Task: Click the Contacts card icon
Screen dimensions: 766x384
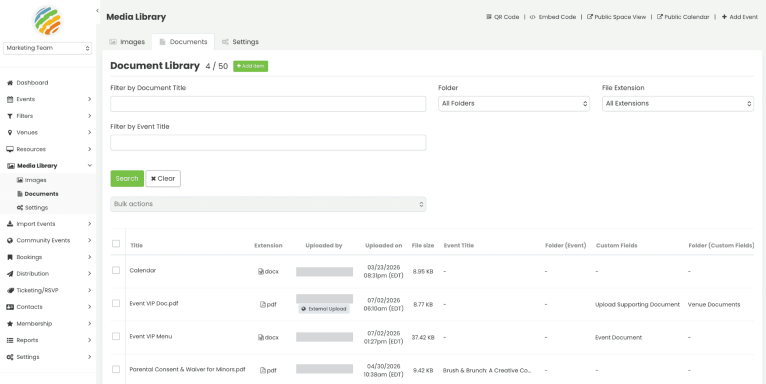Action: tap(10, 307)
